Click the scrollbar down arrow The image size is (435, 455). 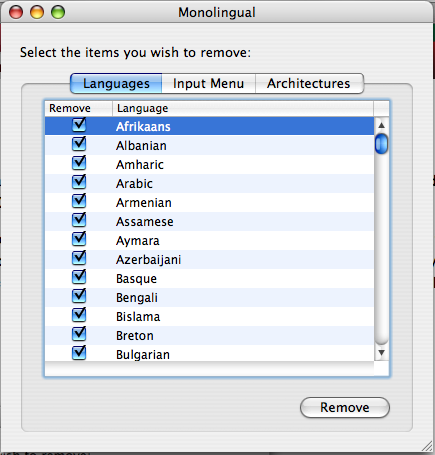(382, 352)
